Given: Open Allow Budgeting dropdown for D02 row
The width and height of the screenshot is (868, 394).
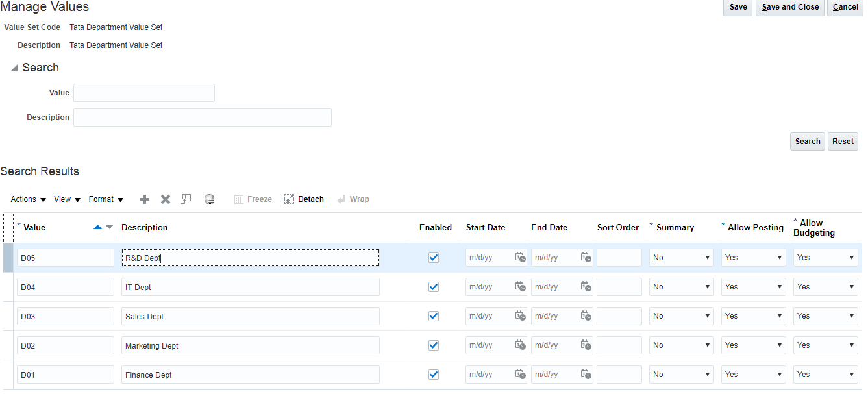Looking at the screenshot, I should [825, 345].
